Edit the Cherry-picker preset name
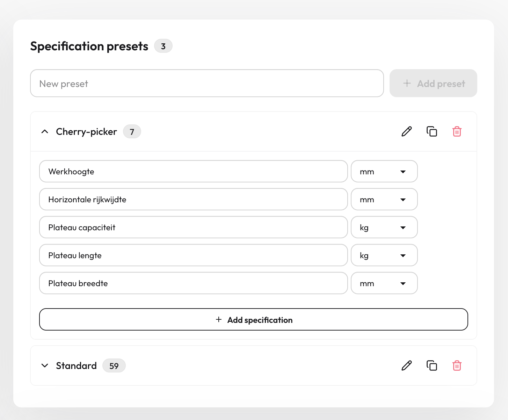Screen dimensions: 508x420 point(406,131)
